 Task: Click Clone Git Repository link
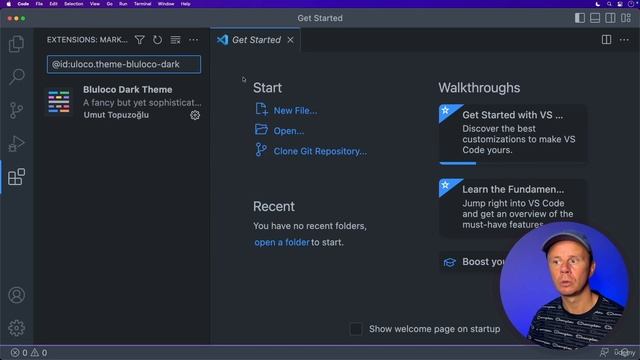click(x=320, y=151)
